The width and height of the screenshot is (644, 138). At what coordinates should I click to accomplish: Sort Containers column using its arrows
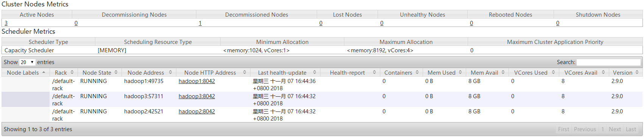pos(417,72)
